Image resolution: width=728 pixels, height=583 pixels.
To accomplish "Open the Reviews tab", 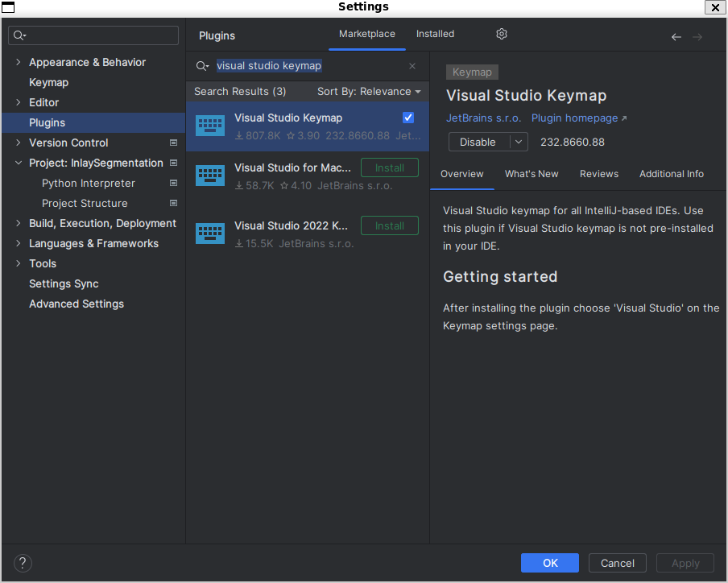I will (x=599, y=174).
